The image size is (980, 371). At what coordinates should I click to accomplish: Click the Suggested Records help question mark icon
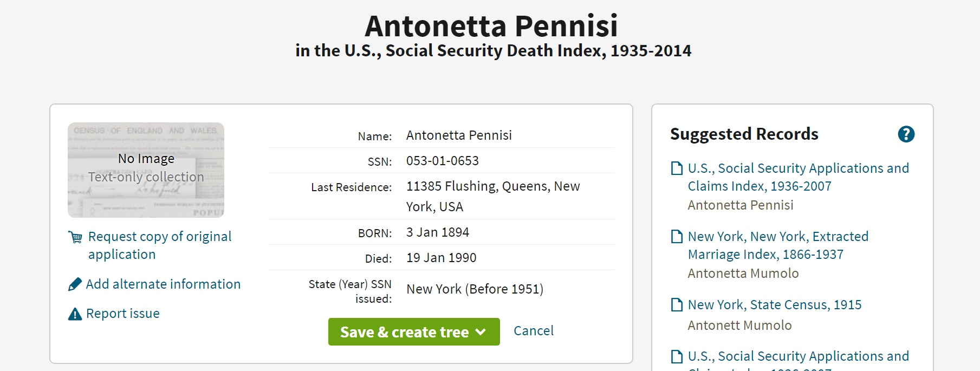906,134
